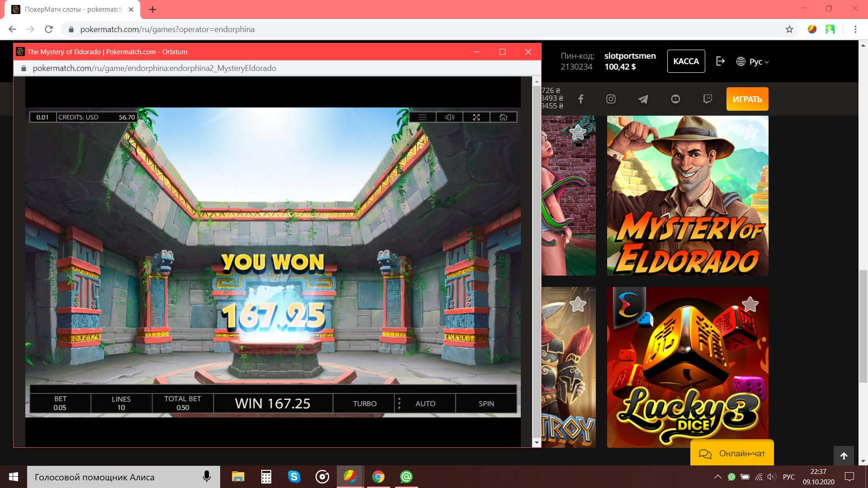Open the auto-spin options dots menu

tap(399, 403)
